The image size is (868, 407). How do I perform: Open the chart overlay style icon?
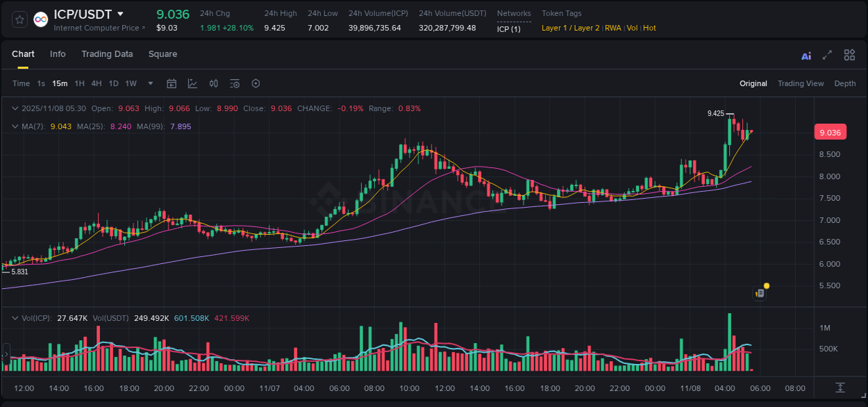192,83
